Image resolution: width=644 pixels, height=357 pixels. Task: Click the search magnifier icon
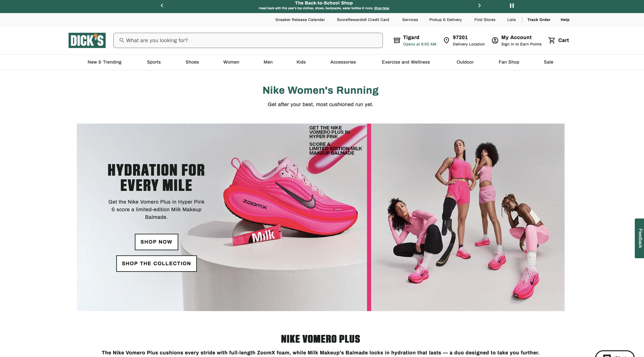[122, 40]
